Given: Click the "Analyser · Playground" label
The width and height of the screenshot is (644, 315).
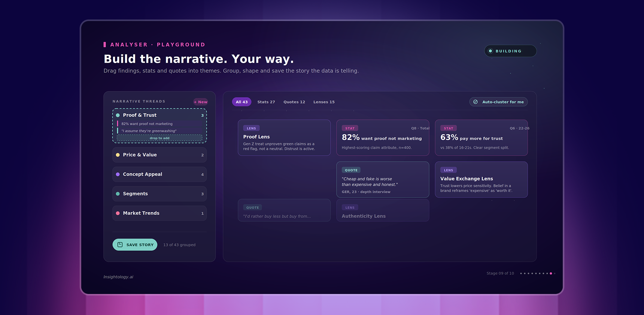Looking at the screenshot, I should 158,45.
